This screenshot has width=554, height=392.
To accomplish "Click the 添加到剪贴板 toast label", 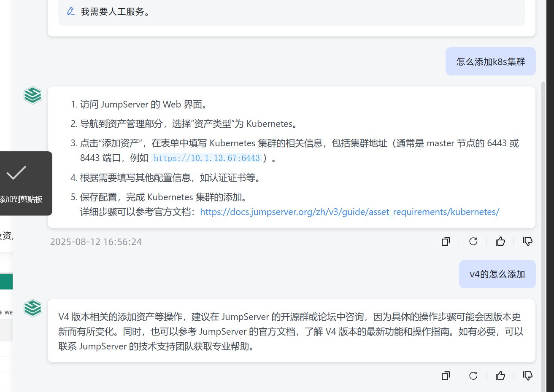I will (21, 199).
